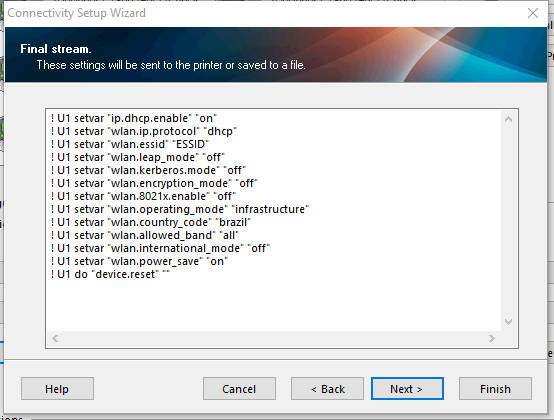The width and height of the screenshot is (554, 420).
Task: Go back with the Back button
Action: pyautogui.click(x=327, y=389)
